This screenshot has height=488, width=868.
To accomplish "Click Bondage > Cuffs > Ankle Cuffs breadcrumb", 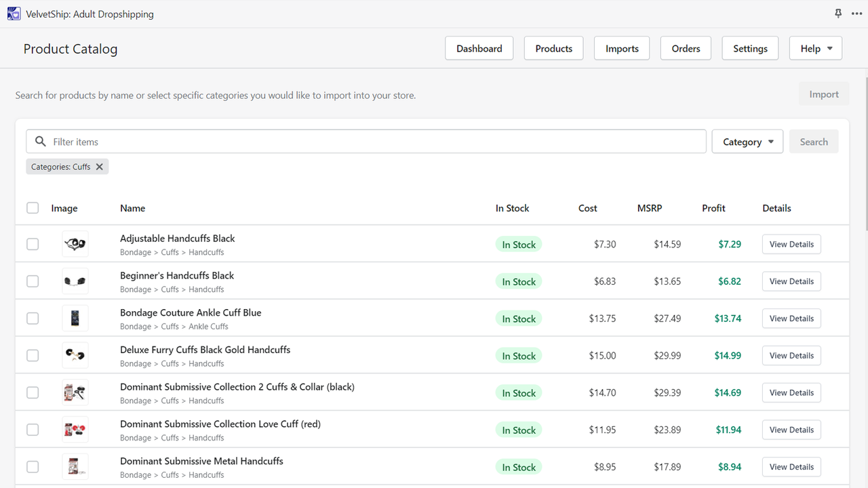I will (x=174, y=327).
